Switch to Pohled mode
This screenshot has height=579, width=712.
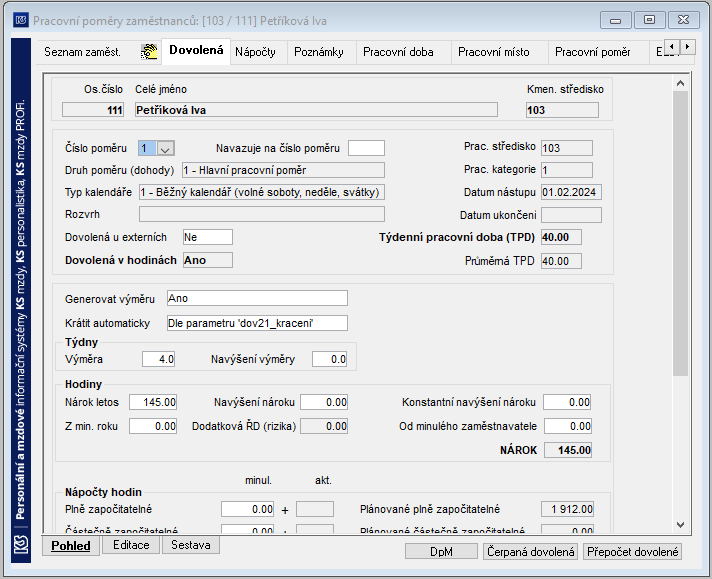click(x=71, y=545)
